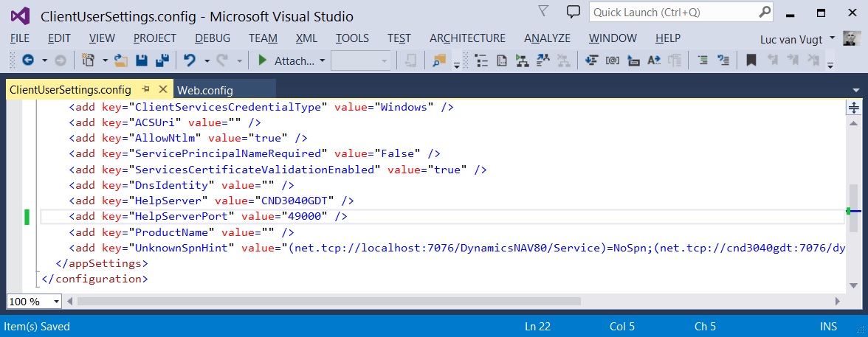This screenshot has height=337, width=868.
Task: Open the TOOLS menu
Action: (x=352, y=38)
